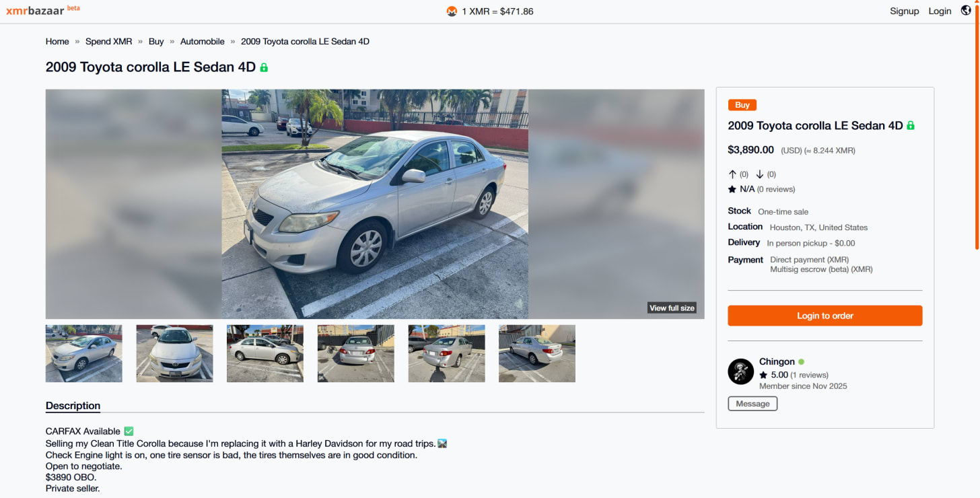Click the main Corolla photo
980x498 pixels.
[x=375, y=204]
